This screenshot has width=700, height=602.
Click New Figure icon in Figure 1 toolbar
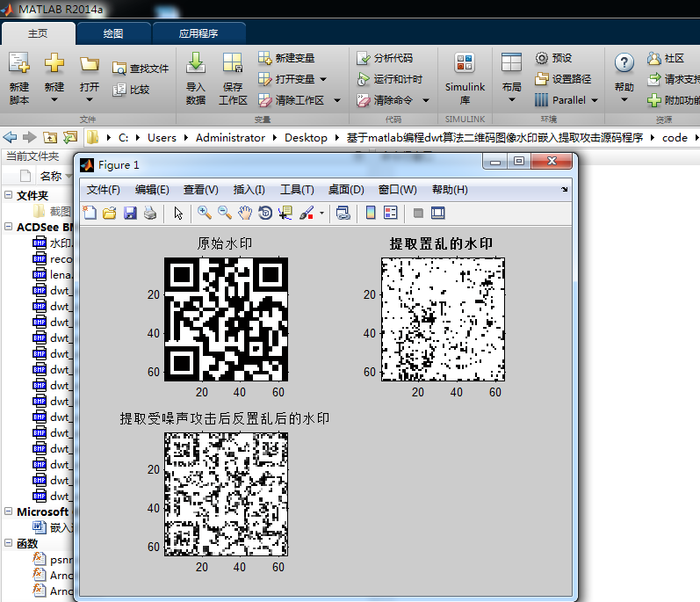90,213
